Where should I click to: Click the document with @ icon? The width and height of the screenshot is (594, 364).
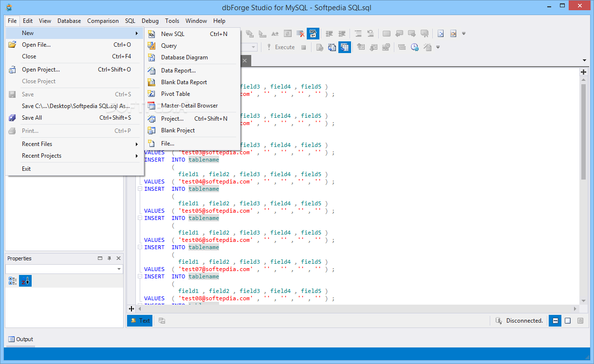pyautogui.click(x=320, y=47)
